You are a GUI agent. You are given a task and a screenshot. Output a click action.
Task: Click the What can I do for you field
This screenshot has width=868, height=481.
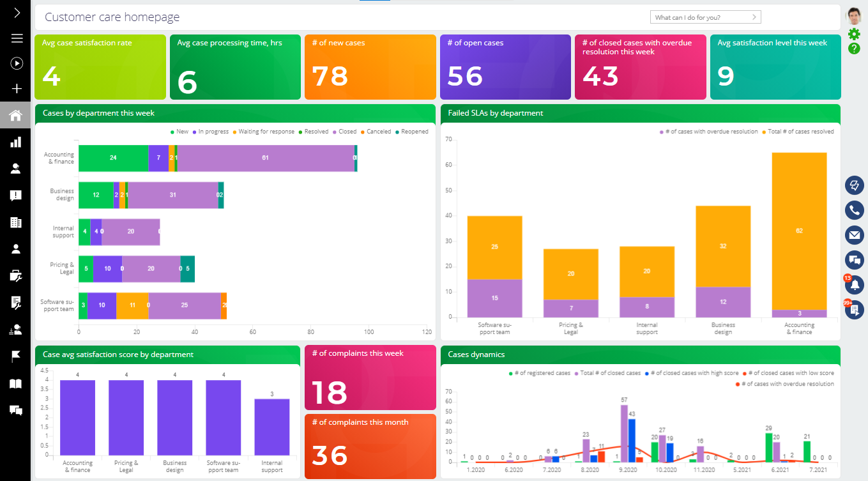click(696, 17)
